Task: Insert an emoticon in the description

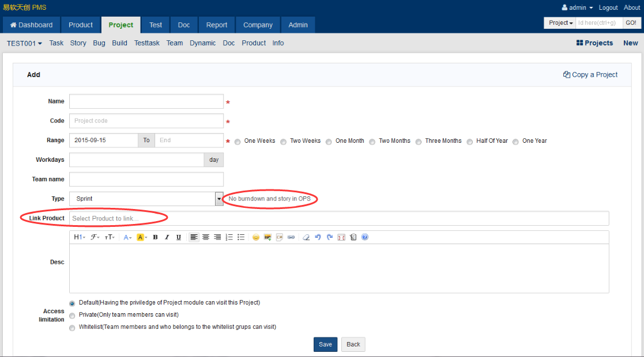Action: click(256, 237)
